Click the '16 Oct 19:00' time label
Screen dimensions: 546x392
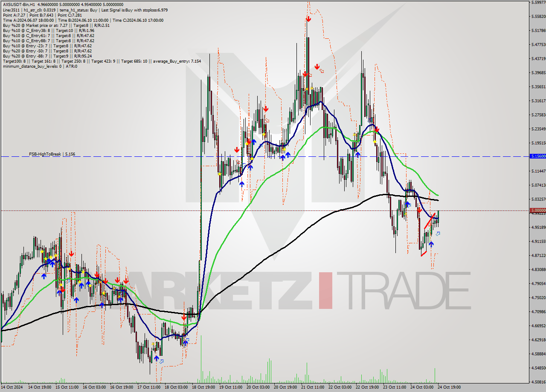click(x=121, y=387)
